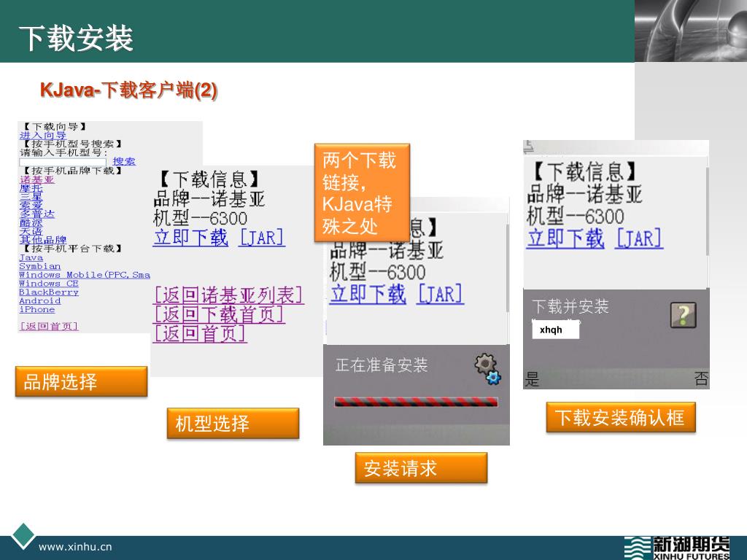Image resolution: width=747 pixels, height=560 pixels.
Task: Click the xhqh field in the confirm dialog
Action: pos(555,330)
